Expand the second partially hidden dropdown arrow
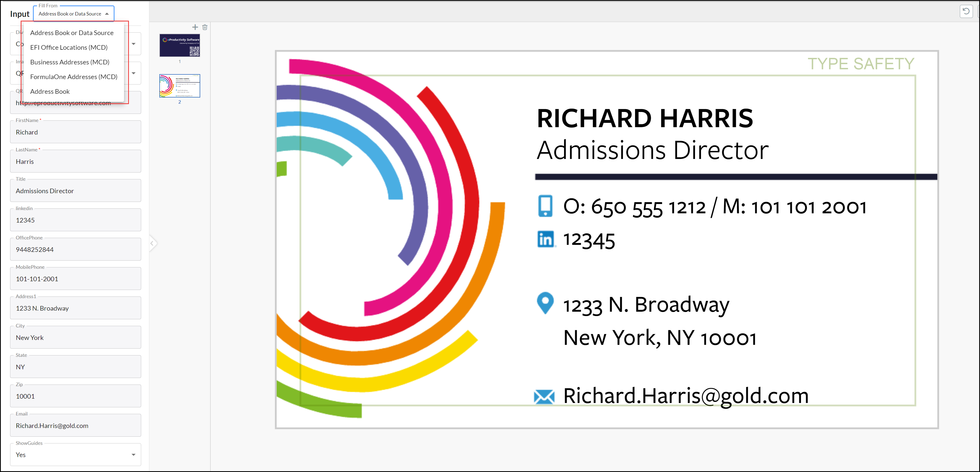The height and width of the screenshot is (472, 980). click(x=134, y=73)
